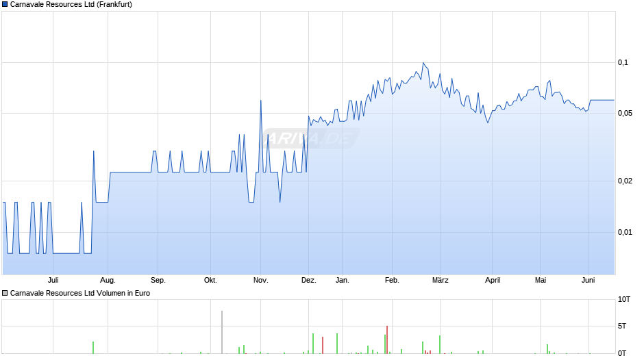Click the 'Okt.' month label
The width and height of the screenshot is (644, 360).
pyautogui.click(x=211, y=281)
